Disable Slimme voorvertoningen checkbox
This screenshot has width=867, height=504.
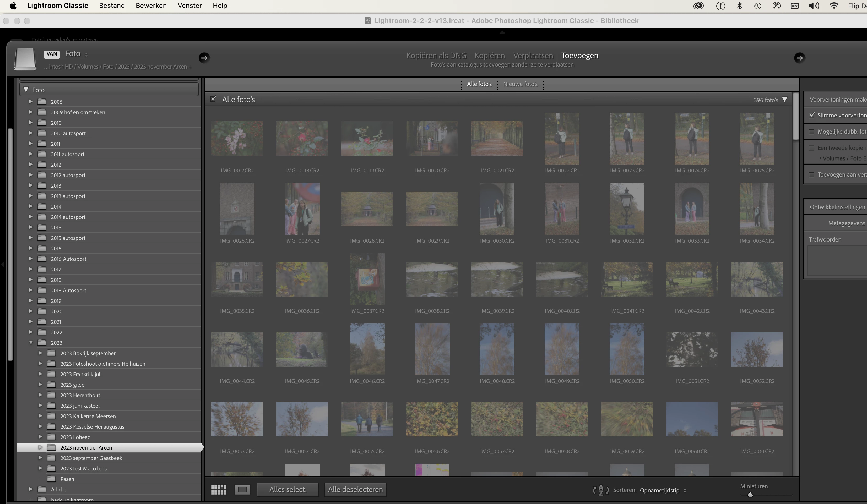pyautogui.click(x=812, y=115)
